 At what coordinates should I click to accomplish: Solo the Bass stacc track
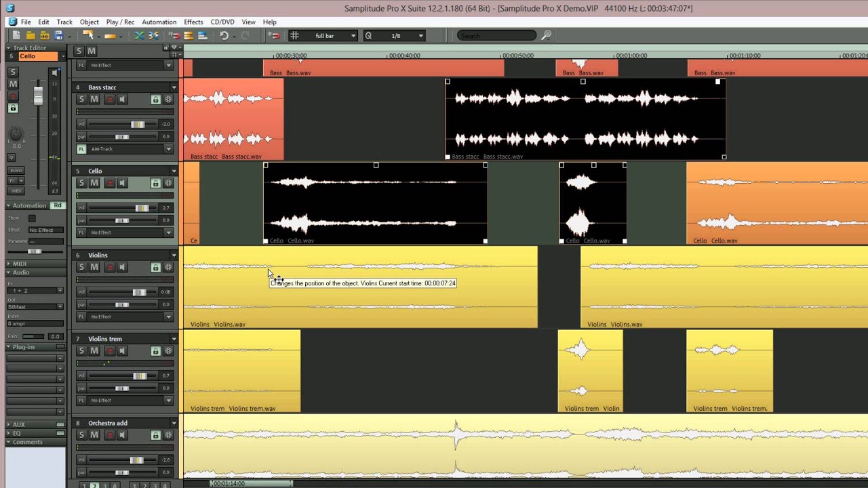(81, 100)
